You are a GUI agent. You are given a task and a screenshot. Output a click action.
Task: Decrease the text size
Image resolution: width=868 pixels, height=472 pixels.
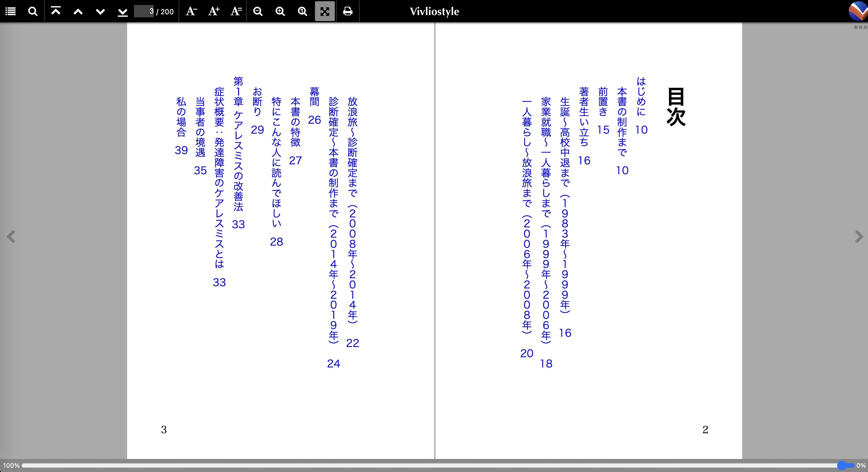coord(191,11)
